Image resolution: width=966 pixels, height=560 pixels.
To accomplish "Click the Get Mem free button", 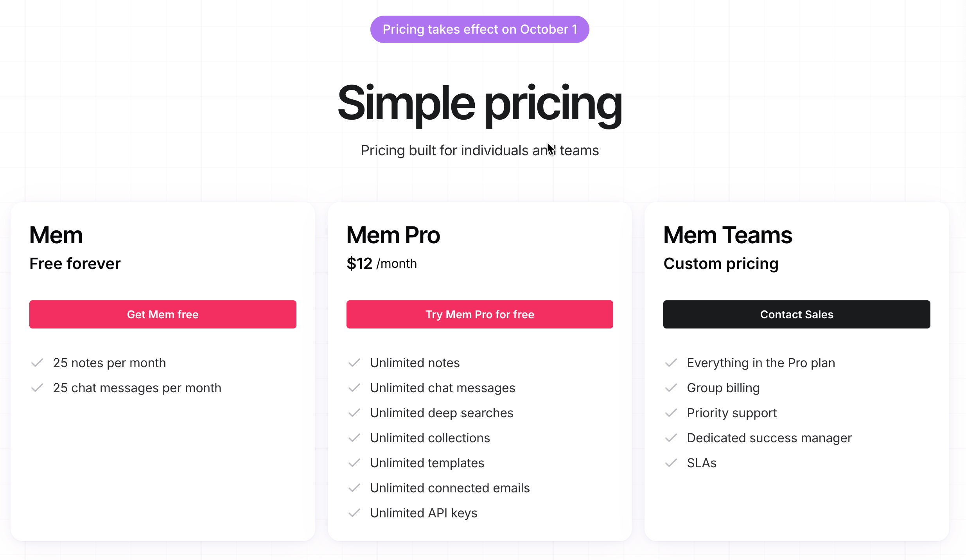I will [163, 314].
